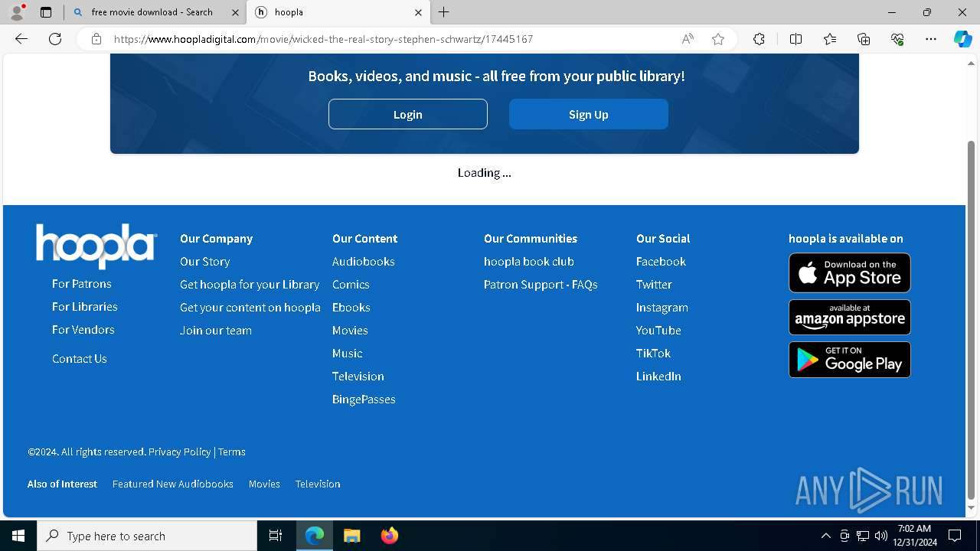This screenshot has width=980, height=551.
Task: Browse Audiobooks in Our Content
Action: click(364, 261)
